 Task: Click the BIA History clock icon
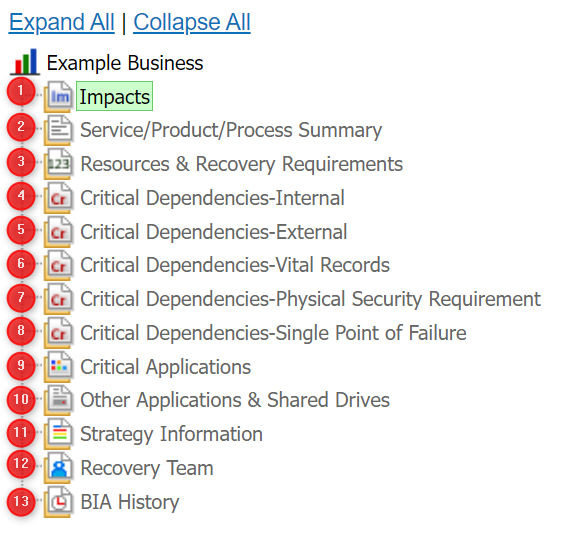pyautogui.click(x=58, y=502)
